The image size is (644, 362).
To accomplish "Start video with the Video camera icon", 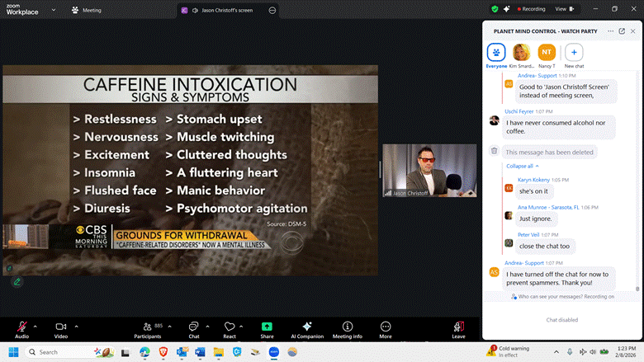I will (61, 327).
